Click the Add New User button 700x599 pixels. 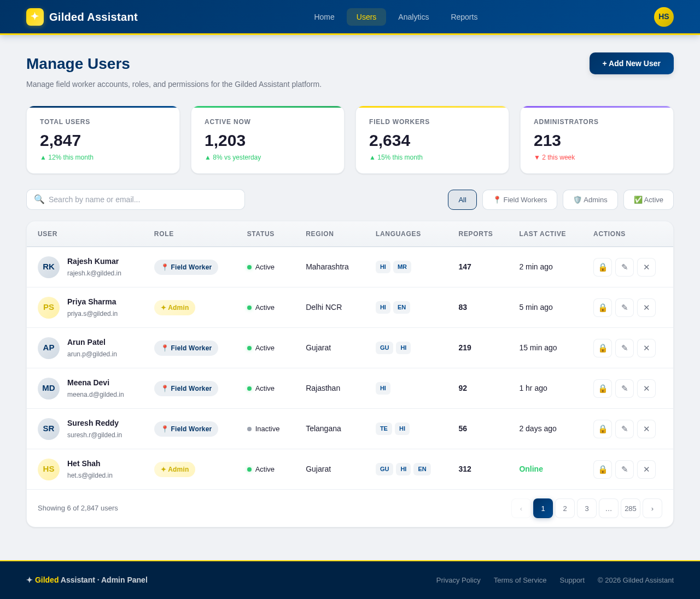[632, 63]
